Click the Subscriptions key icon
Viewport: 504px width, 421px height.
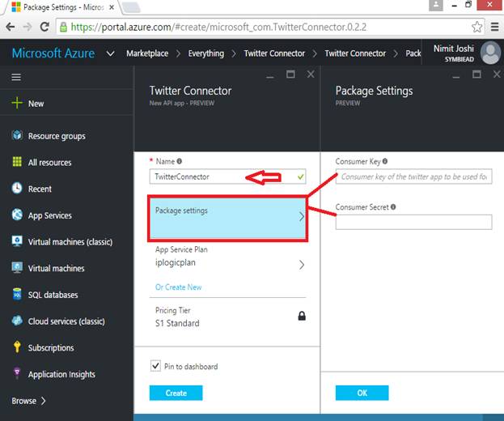tap(17, 347)
